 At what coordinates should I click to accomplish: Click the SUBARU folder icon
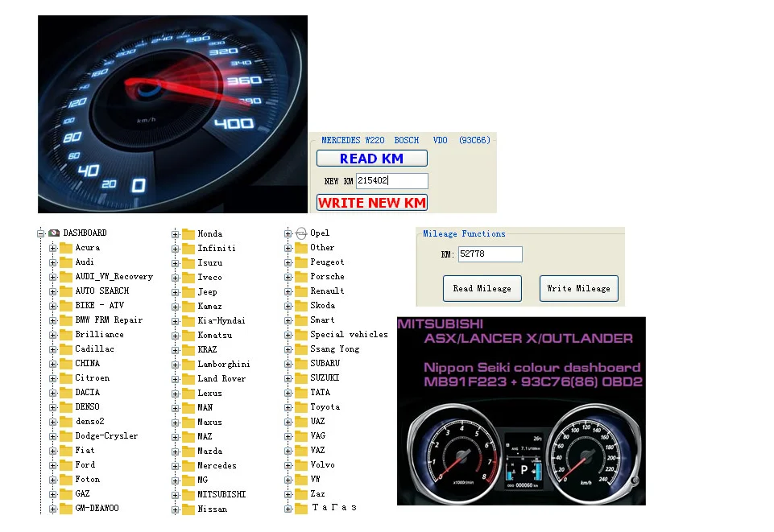point(301,363)
